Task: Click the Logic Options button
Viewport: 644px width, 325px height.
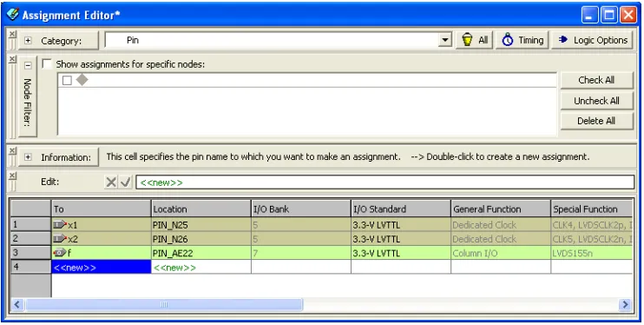Action: point(592,40)
